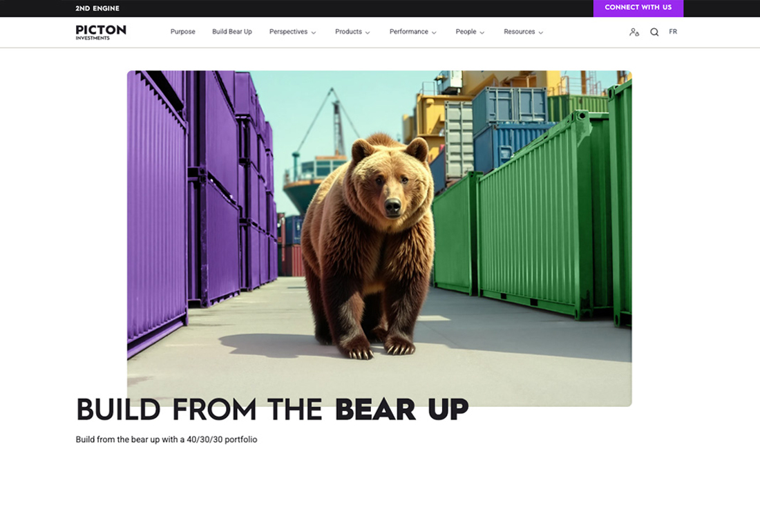The width and height of the screenshot is (760, 532).
Task: Expand the Resources dropdown chevron
Action: pyautogui.click(x=541, y=32)
